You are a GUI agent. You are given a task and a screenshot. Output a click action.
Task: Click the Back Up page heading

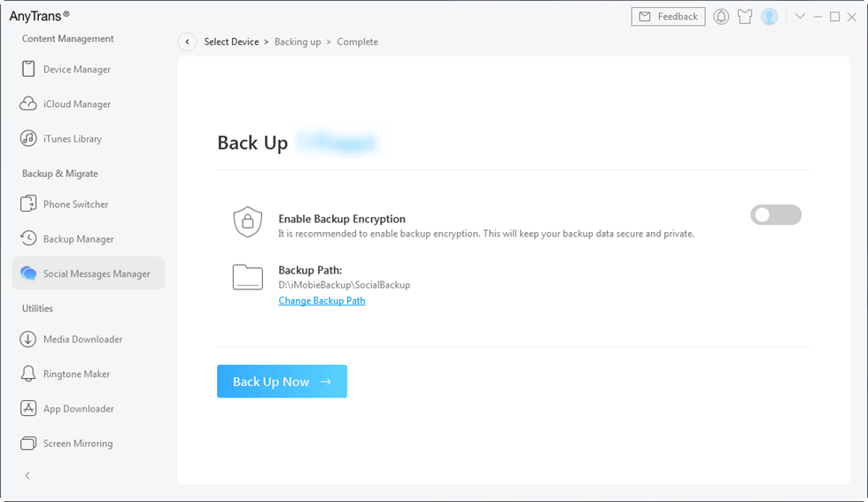pos(252,143)
